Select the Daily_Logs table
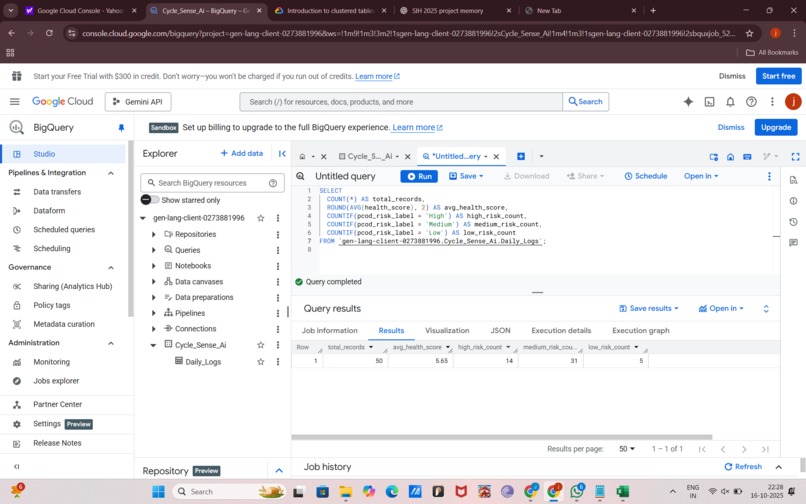The height and width of the screenshot is (504, 806). 203,362
